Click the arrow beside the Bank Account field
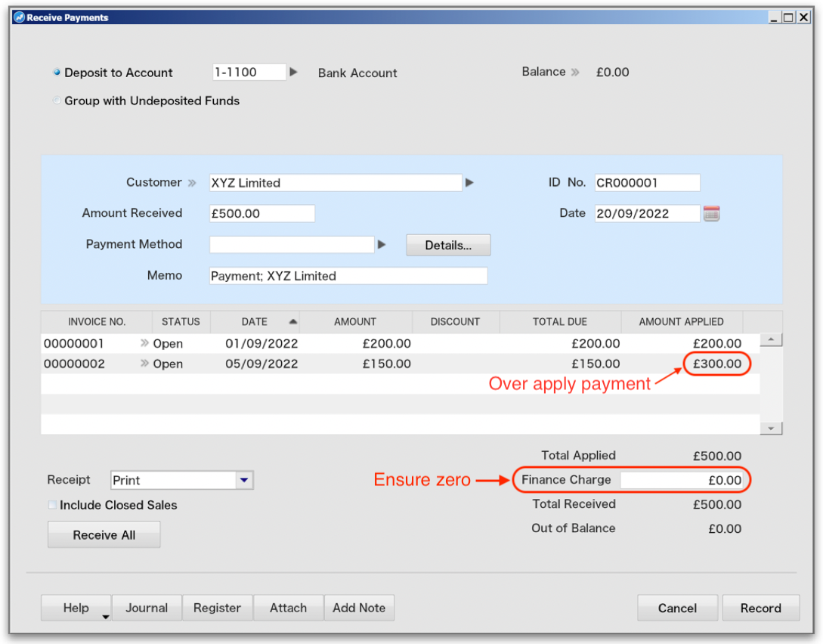Viewport: 823px width, 644px height. tap(294, 72)
